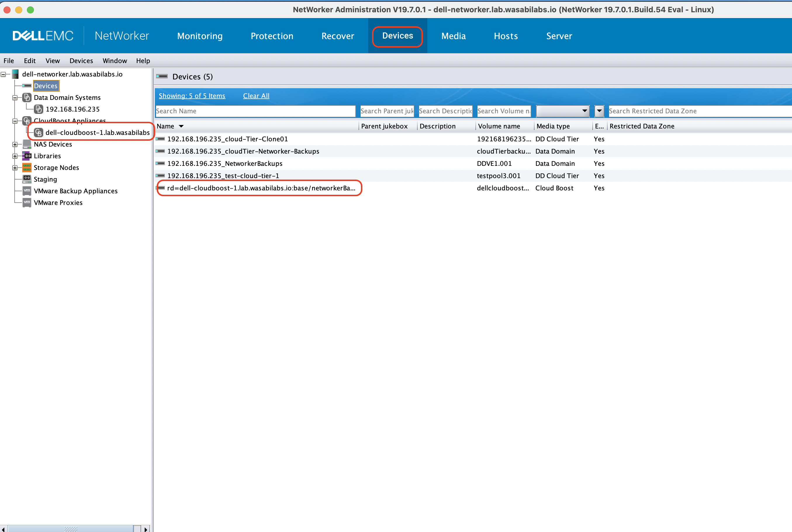Switch to the Recover tab

pyautogui.click(x=338, y=36)
